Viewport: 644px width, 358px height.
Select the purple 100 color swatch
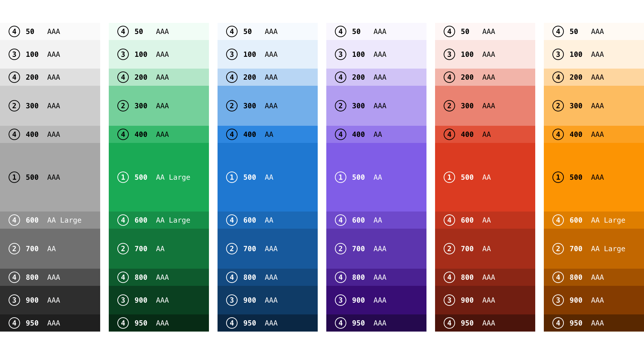[x=376, y=54]
